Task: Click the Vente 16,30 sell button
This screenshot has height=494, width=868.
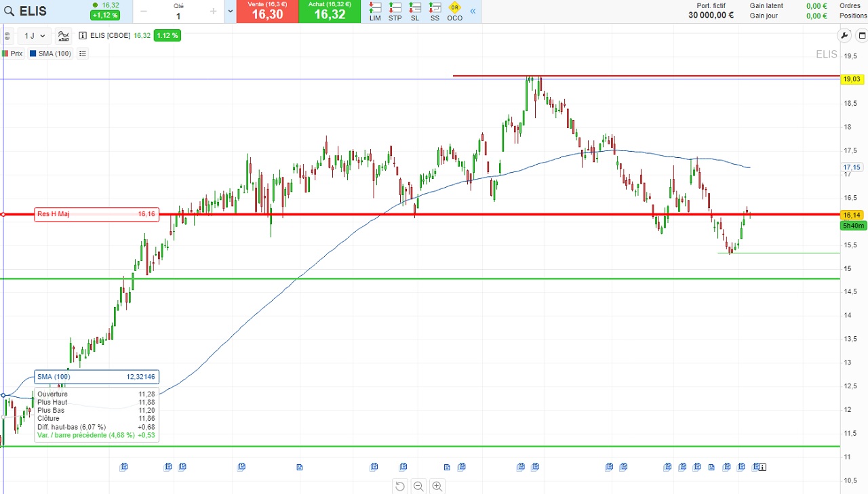Action: coord(267,12)
